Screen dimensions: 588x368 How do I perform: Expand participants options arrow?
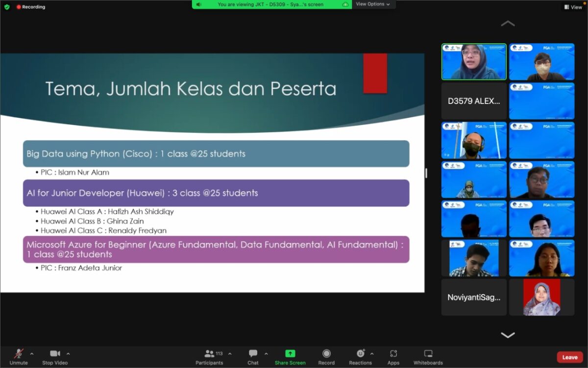[230, 354]
